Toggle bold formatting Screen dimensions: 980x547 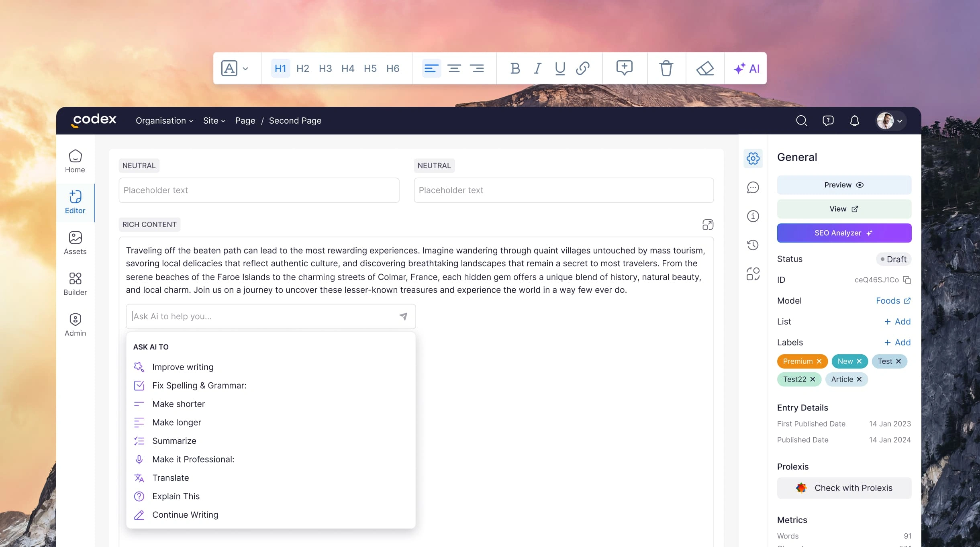pyautogui.click(x=515, y=68)
